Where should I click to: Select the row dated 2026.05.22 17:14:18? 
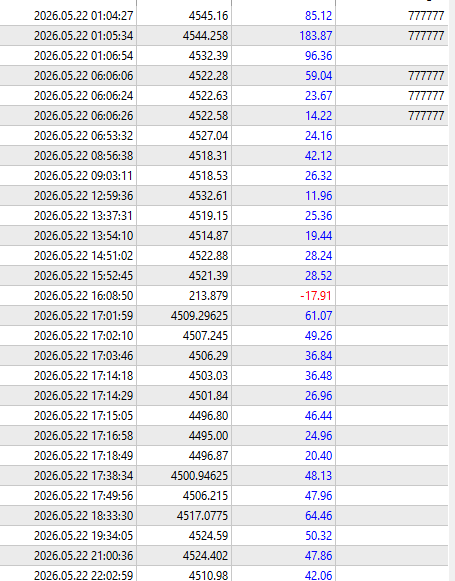coord(224,376)
